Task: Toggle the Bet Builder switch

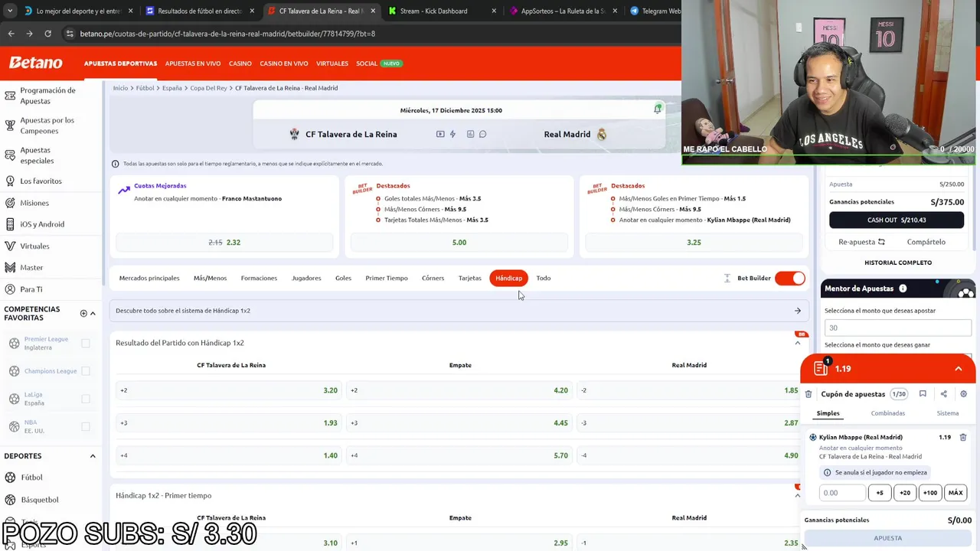Action: (x=789, y=278)
